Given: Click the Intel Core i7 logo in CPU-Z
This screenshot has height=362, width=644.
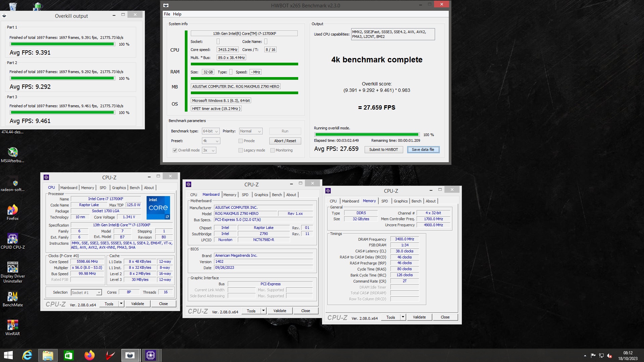Looking at the screenshot, I should [x=158, y=208].
